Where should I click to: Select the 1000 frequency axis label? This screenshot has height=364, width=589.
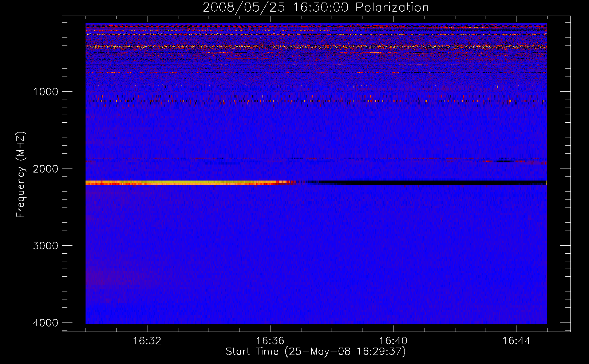click(x=46, y=92)
